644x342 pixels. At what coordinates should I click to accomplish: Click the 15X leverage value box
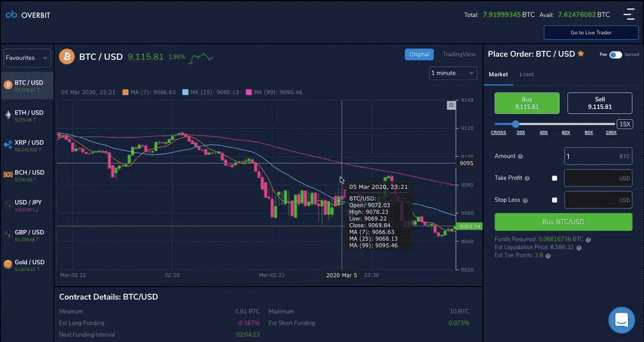coord(625,124)
